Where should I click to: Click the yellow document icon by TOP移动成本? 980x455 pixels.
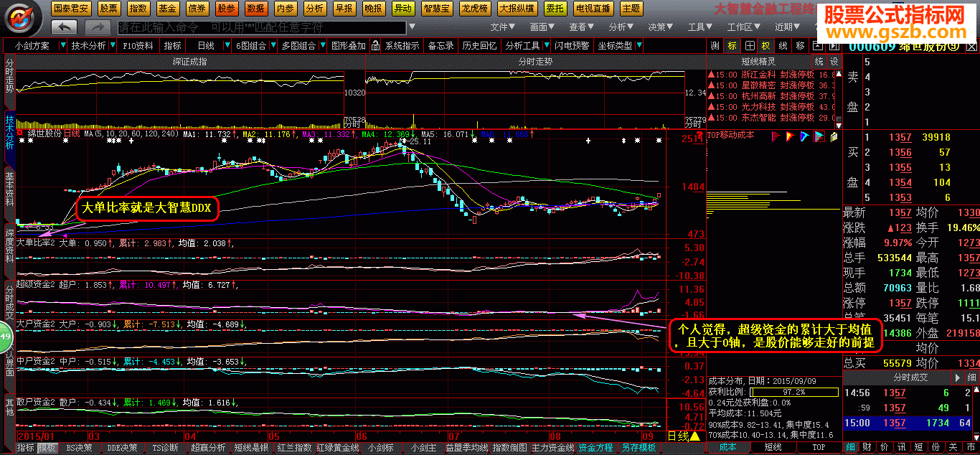click(834, 135)
